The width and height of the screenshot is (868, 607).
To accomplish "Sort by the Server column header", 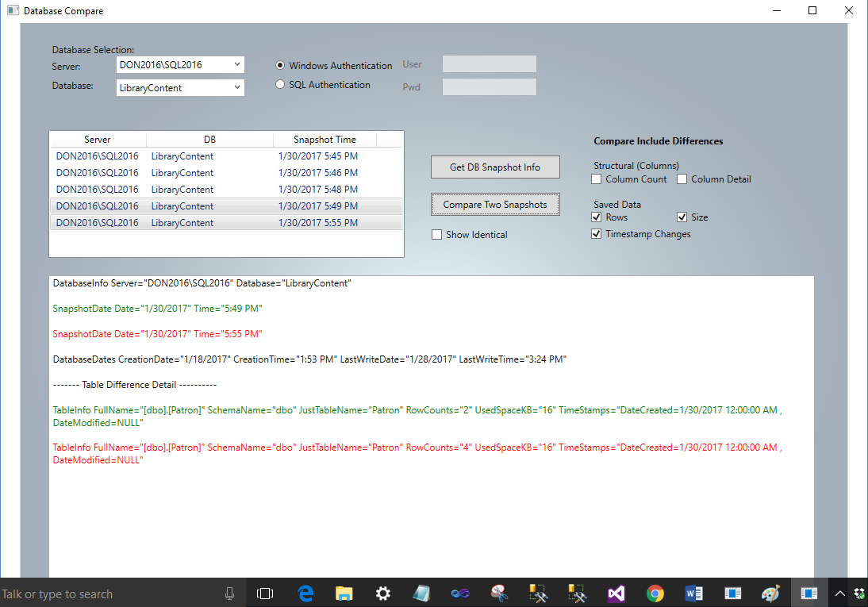I will 98,140.
